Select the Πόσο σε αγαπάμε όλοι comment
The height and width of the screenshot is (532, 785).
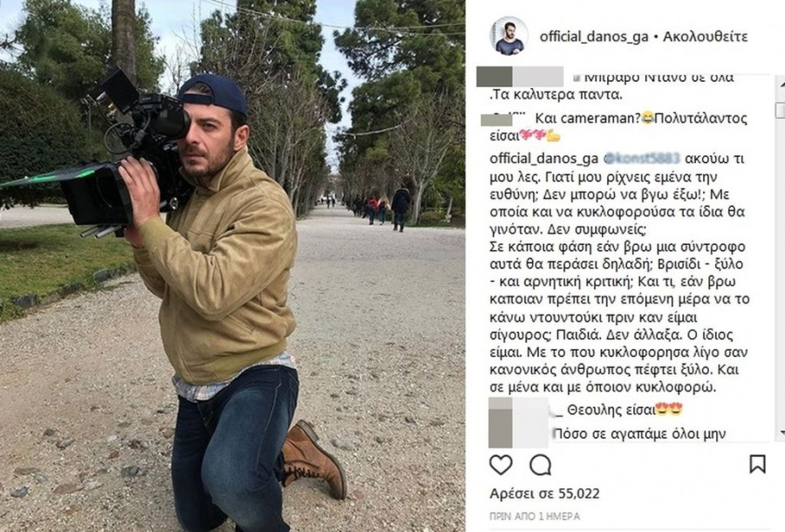point(639,434)
